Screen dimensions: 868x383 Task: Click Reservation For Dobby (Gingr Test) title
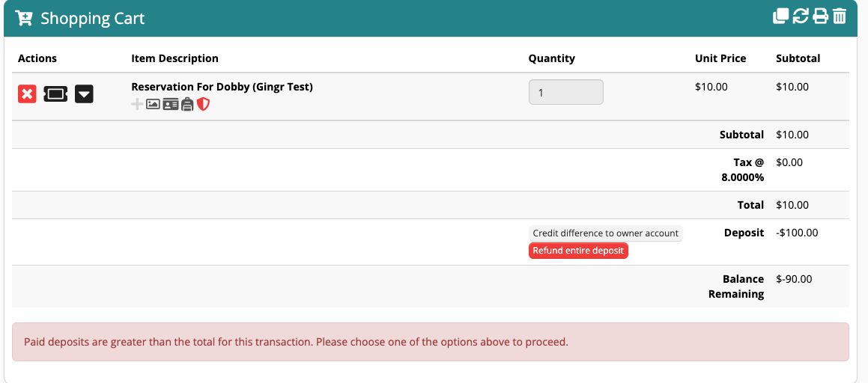click(x=222, y=87)
